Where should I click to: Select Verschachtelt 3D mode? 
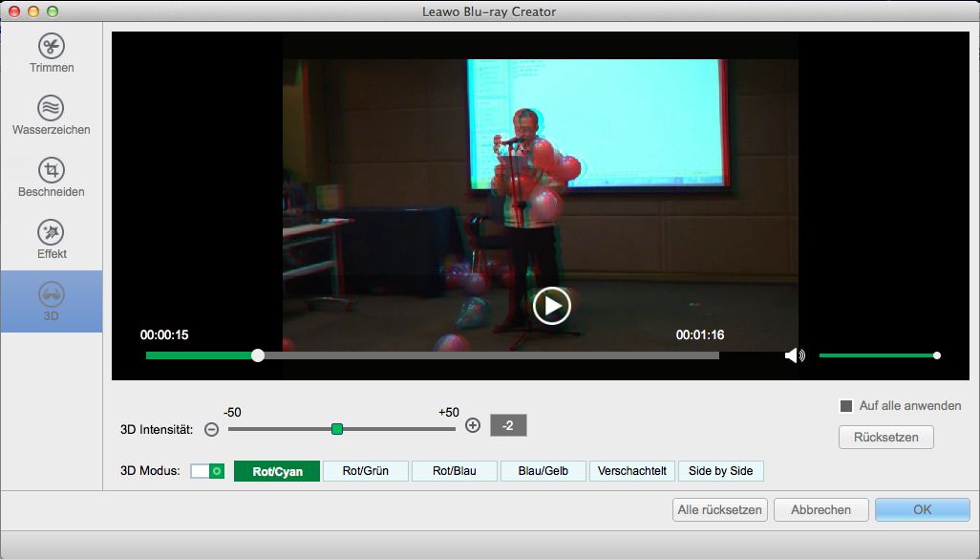tap(632, 471)
